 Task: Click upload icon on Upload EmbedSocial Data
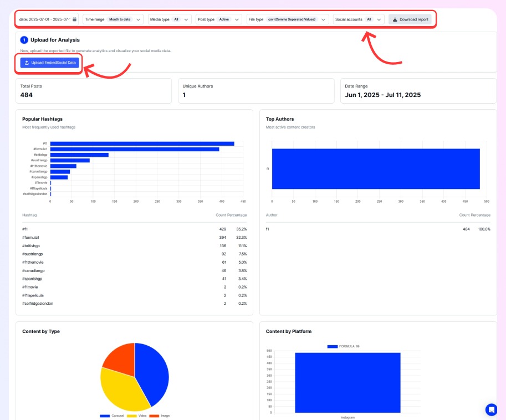coord(27,63)
